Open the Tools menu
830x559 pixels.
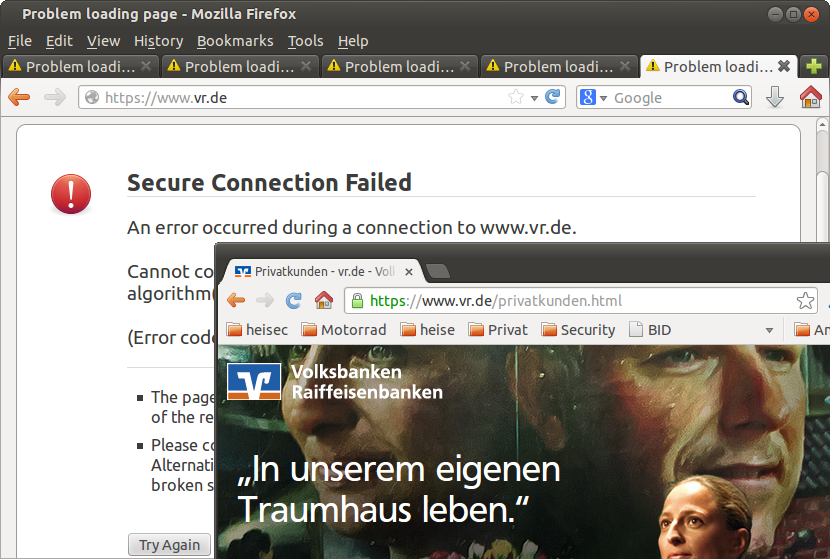pos(305,41)
